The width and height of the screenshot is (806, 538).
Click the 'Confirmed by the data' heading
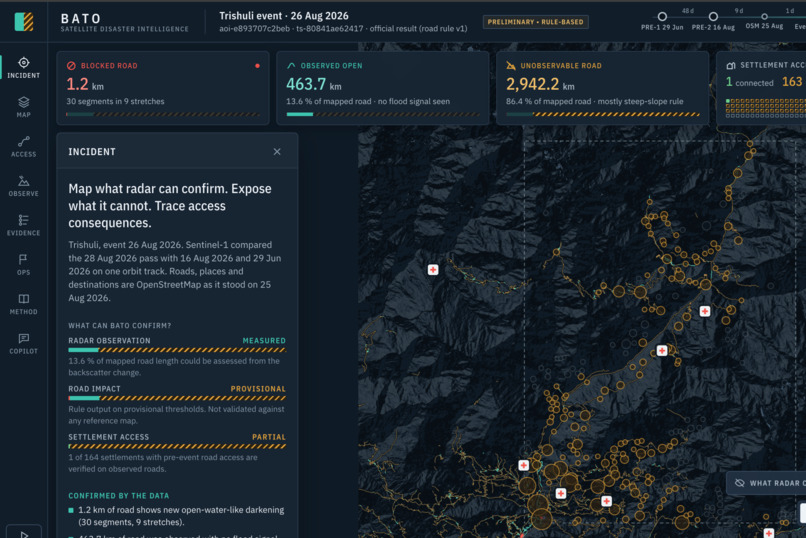(119, 496)
